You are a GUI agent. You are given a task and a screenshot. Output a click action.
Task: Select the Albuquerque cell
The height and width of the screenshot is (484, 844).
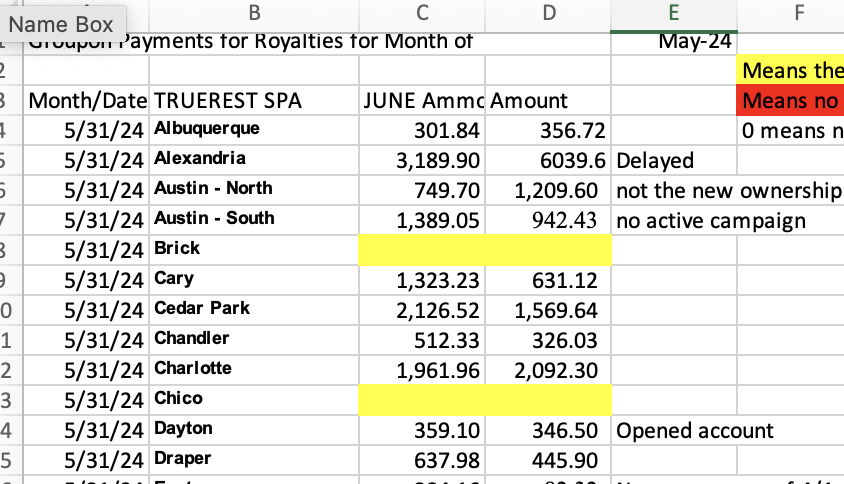tap(207, 129)
